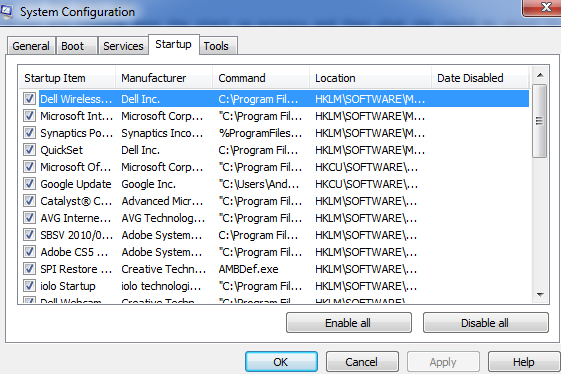Viewport: 561px width, 374px height.
Task: Click the "C:\Users\And... command cell
Action: [259, 184]
